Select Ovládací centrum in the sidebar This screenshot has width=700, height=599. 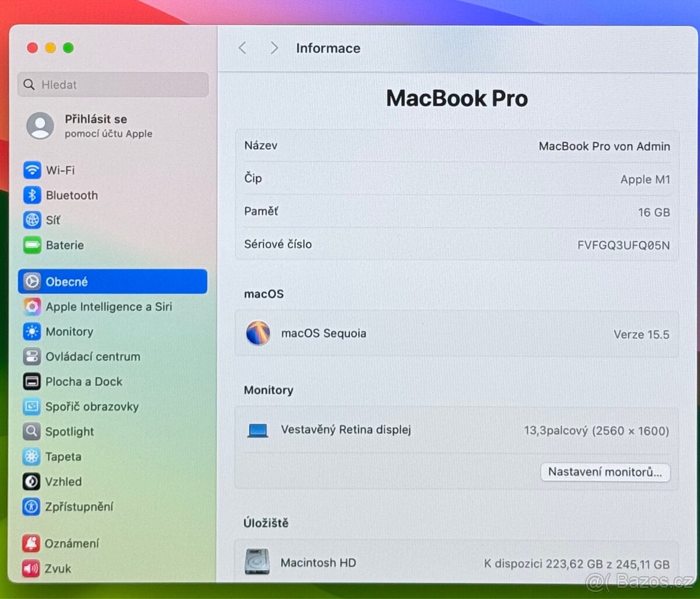point(93,356)
